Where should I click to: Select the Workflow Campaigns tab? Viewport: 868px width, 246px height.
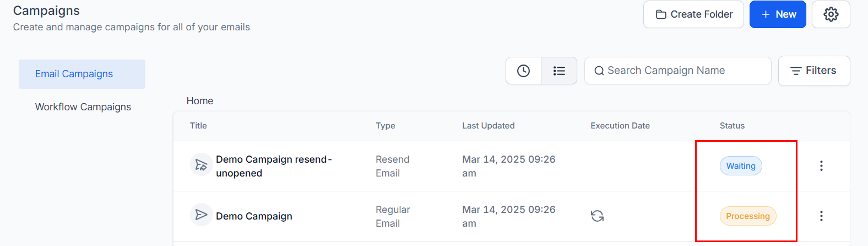[83, 107]
